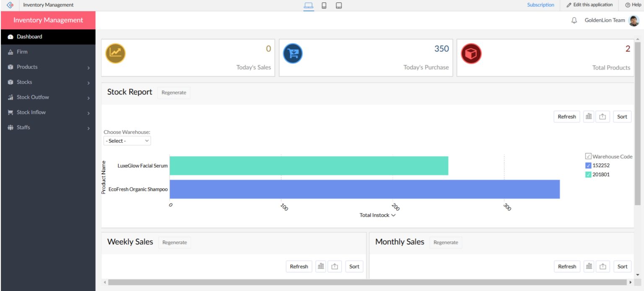
Task: Switch to tablet preview layout
Action: coord(338,5)
